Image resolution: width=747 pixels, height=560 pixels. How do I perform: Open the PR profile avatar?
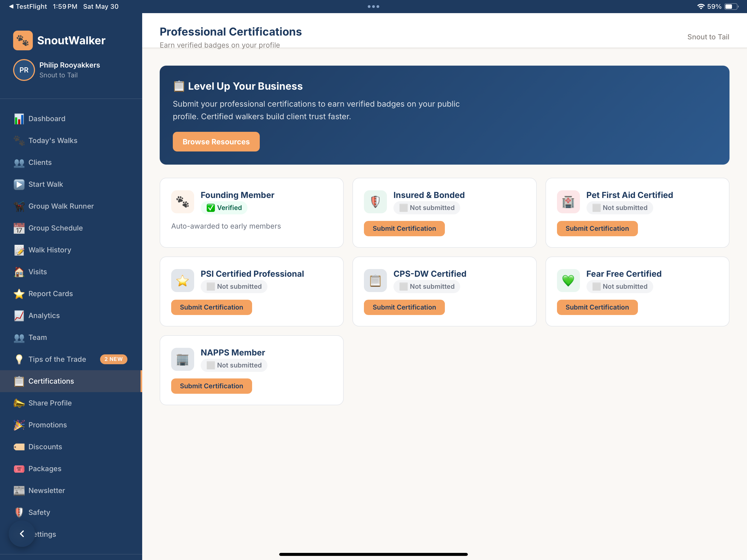[24, 70]
